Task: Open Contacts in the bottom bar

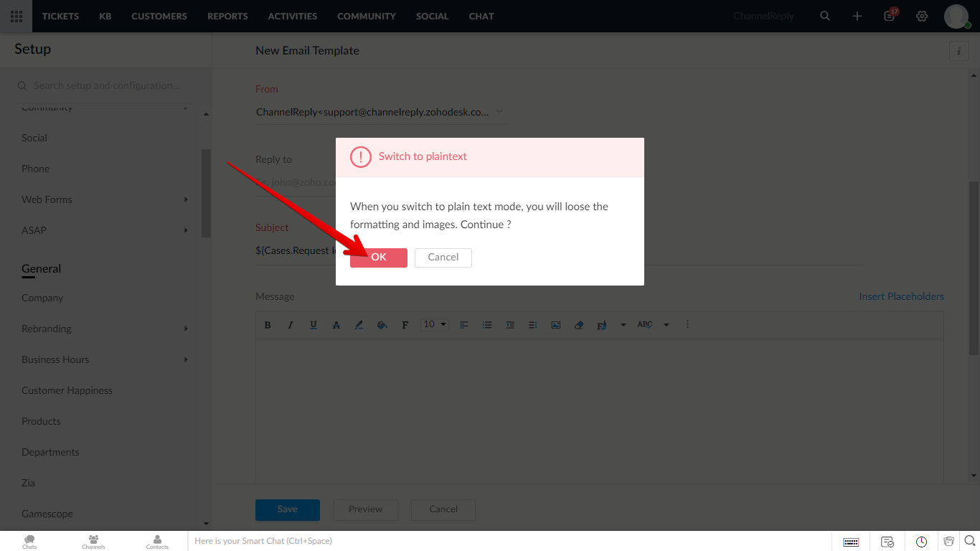Action: coord(157,542)
